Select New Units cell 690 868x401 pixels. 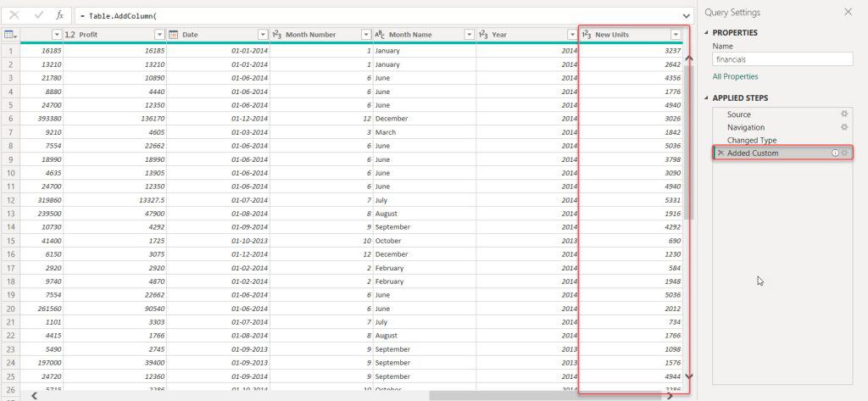click(631, 241)
